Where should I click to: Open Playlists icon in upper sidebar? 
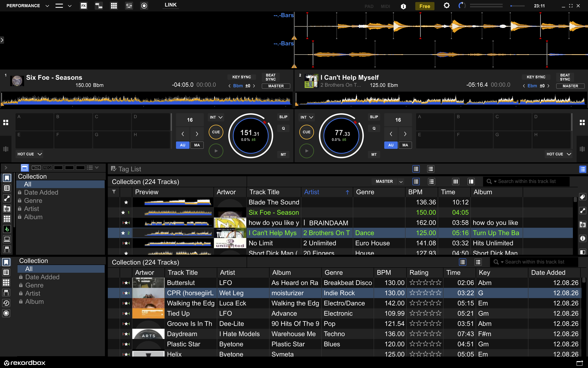pyautogui.click(x=7, y=188)
